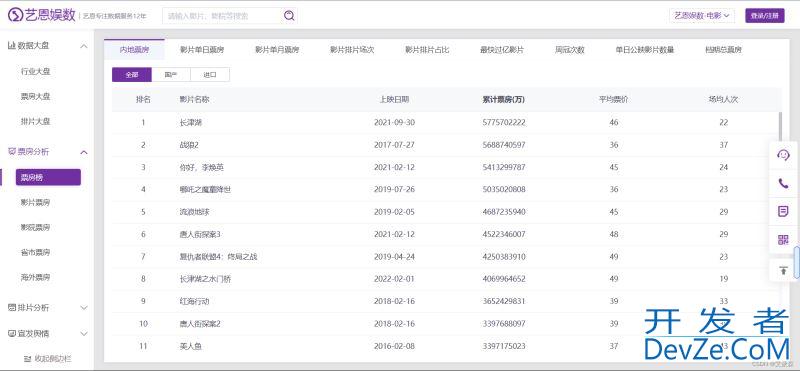This screenshot has height=371, width=800.
Task: Click the 票房分析 ticket icon
Action: coord(12,152)
